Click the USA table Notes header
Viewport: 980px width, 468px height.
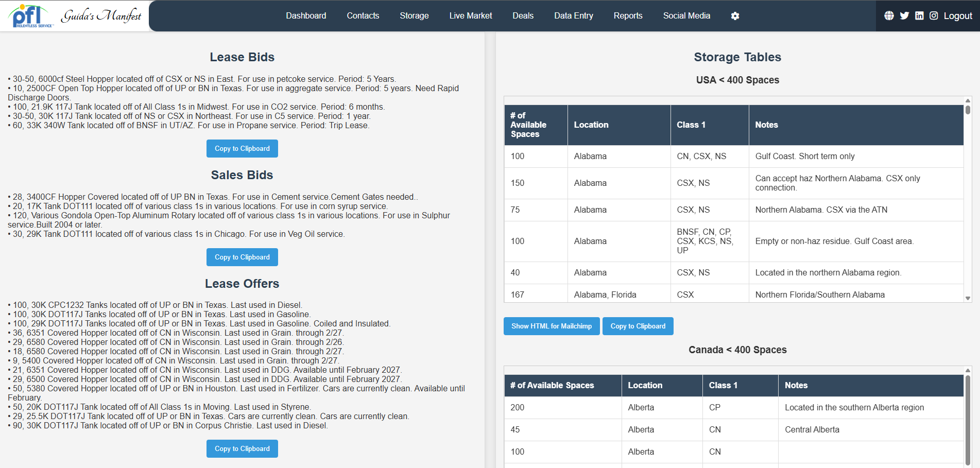(856, 125)
